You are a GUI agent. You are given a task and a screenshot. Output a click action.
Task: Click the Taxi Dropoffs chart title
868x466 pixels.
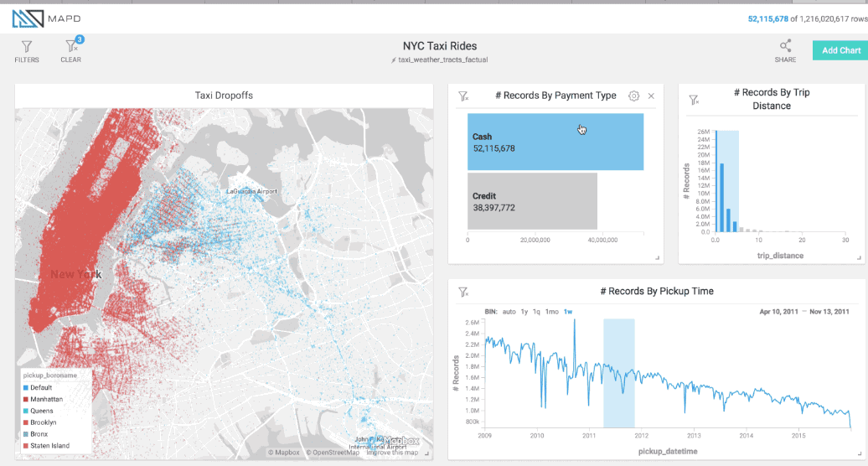pos(224,96)
